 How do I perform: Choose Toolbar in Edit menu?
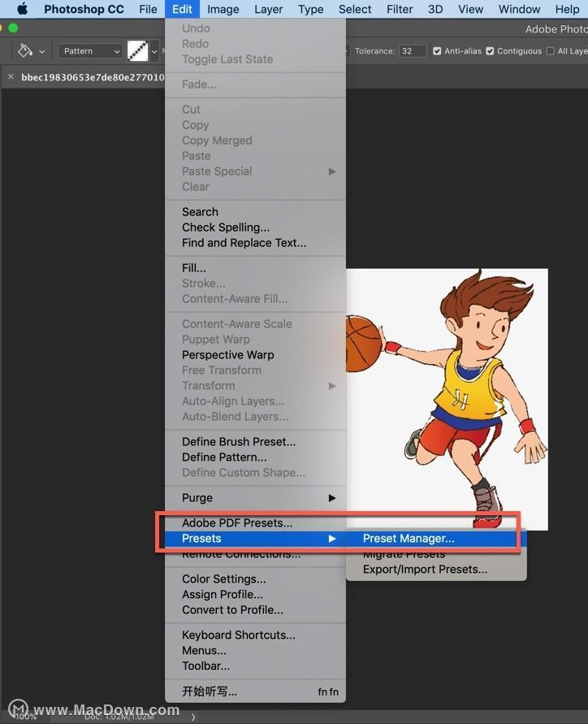tap(255, 665)
